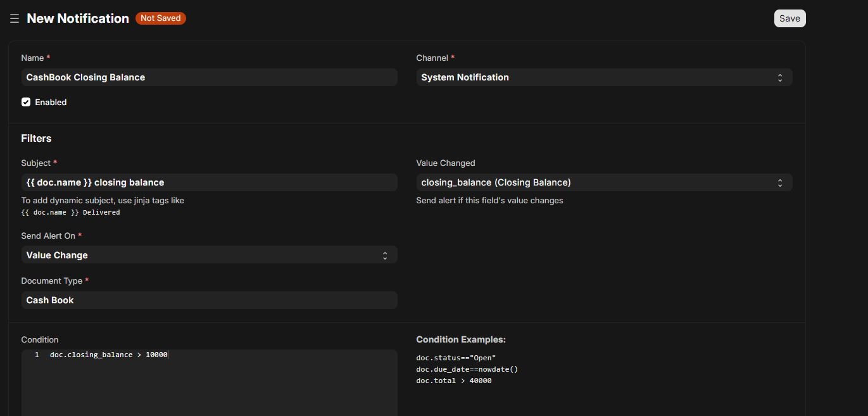Click the '{{ doc.name }} Delivered' hint text

pos(70,212)
